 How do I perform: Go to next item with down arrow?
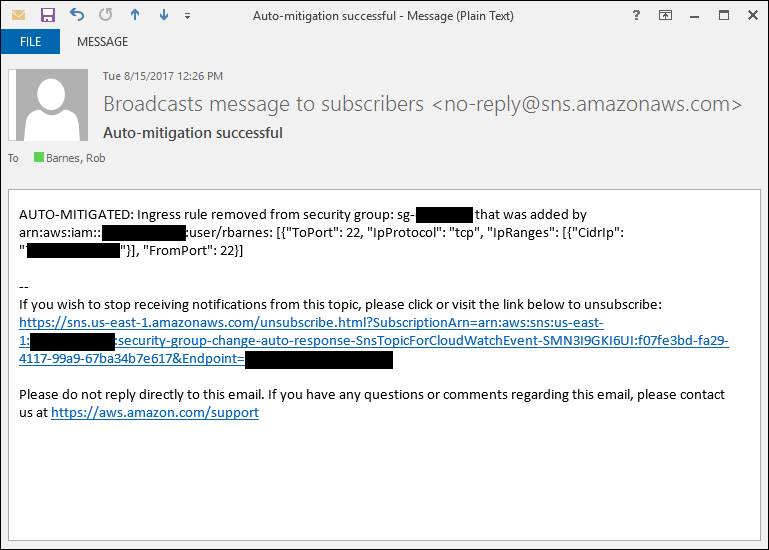(164, 15)
